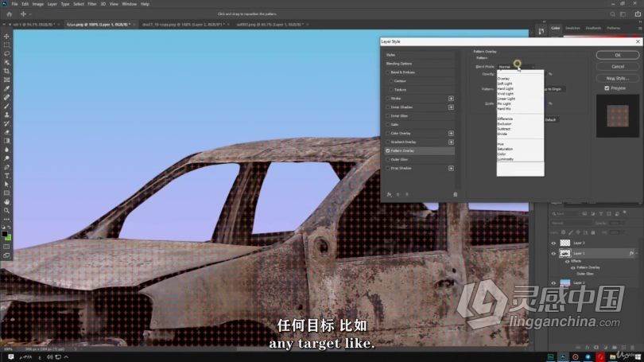Toggle the Preview checkbox
Image resolution: width=644 pixels, height=362 pixels.
607,88
